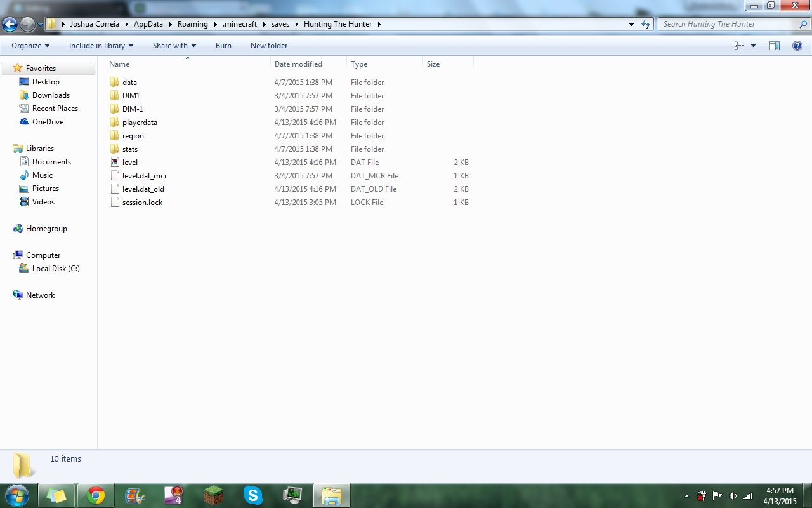Open the recent pages dropdown arrow

(x=40, y=25)
